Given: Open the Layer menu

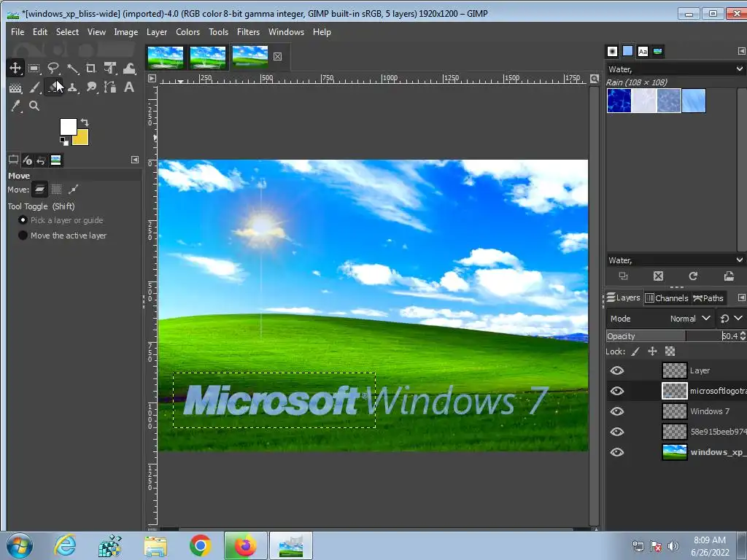Looking at the screenshot, I should (x=157, y=32).
